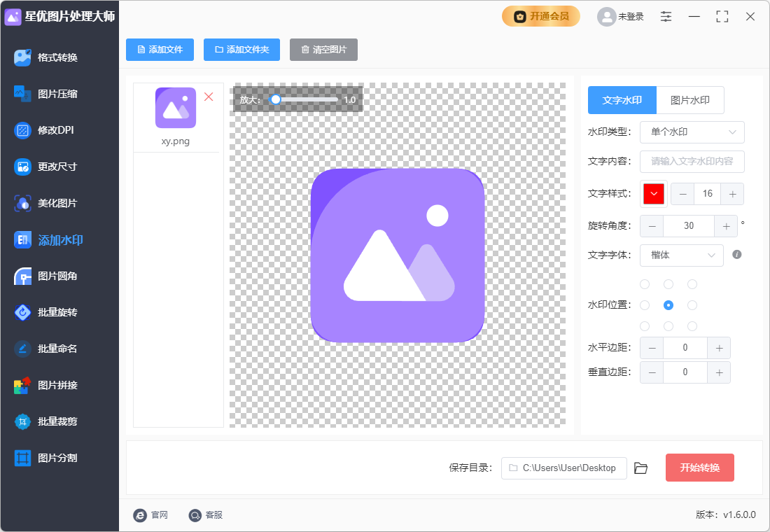Remove xy.png with its red X
Image resolution: width=770 pixels, height=532 pixels.
click(x=209, y=97)
